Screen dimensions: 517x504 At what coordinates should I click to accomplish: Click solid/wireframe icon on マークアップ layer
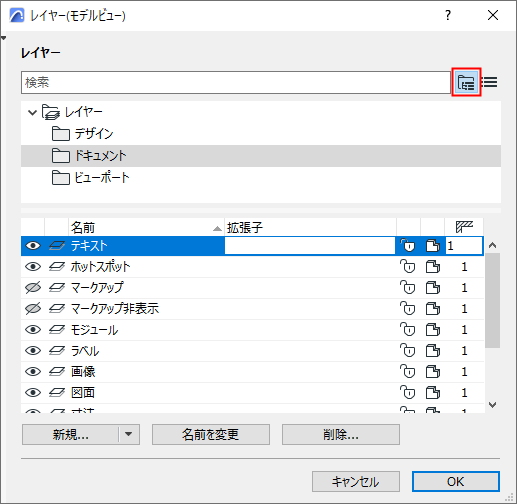(433, 288)
